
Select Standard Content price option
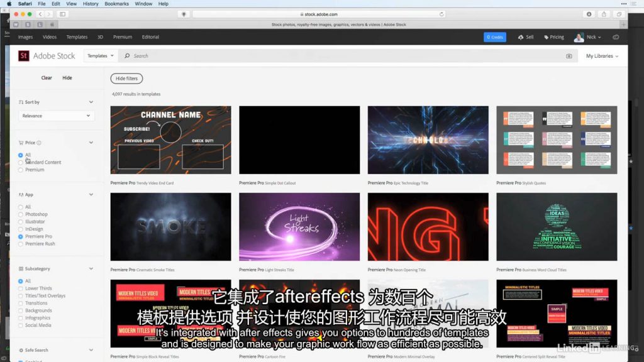[21, 163]
